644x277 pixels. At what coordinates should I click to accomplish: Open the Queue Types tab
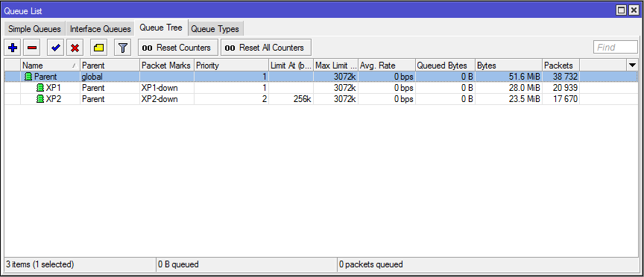click(x=215, y=29)
